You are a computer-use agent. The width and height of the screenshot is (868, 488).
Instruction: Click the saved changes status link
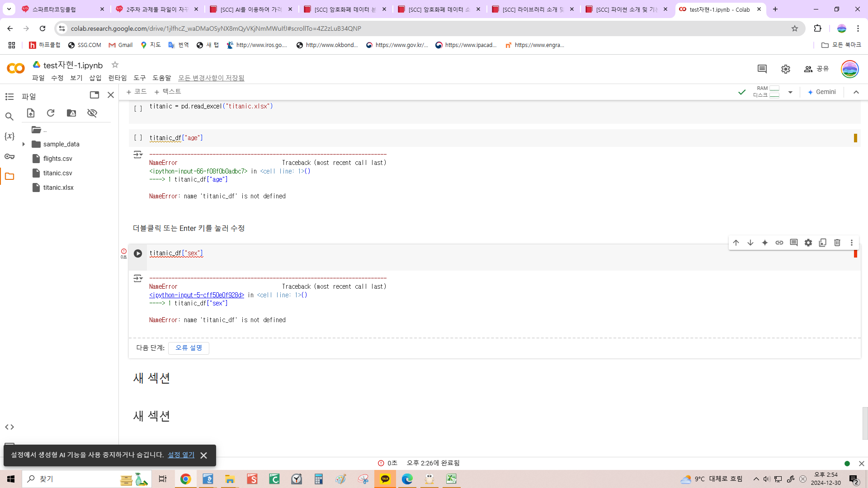coord(211,78)
